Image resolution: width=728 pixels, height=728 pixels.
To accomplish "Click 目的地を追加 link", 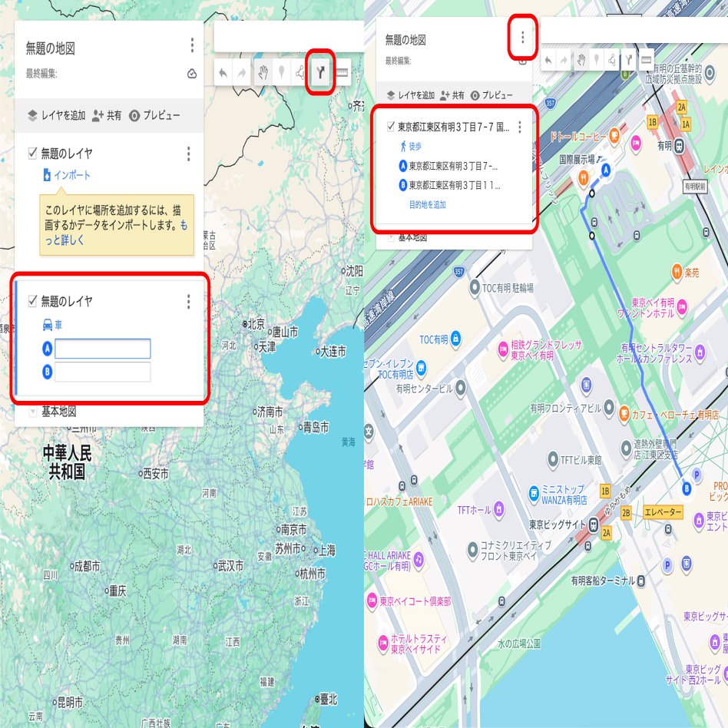I will [x=428, y=205].
